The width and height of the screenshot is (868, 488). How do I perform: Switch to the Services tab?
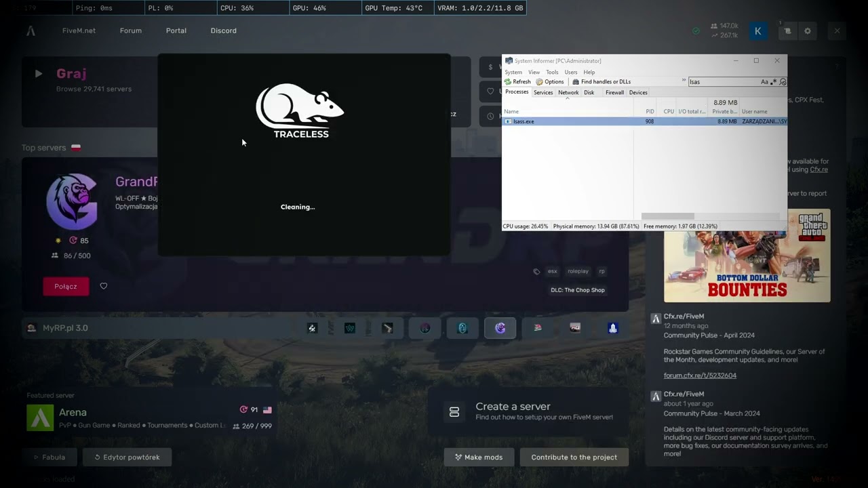click(x=543, y=92)
